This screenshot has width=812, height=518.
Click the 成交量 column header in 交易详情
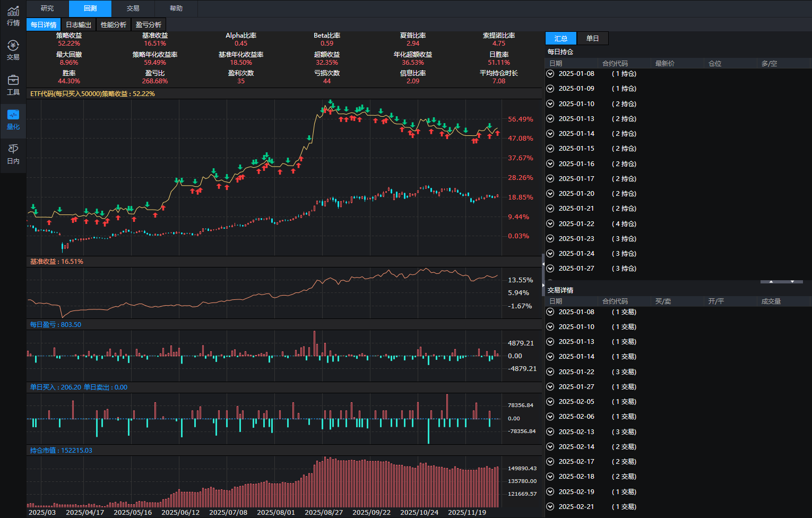click(x=771, y=301)
